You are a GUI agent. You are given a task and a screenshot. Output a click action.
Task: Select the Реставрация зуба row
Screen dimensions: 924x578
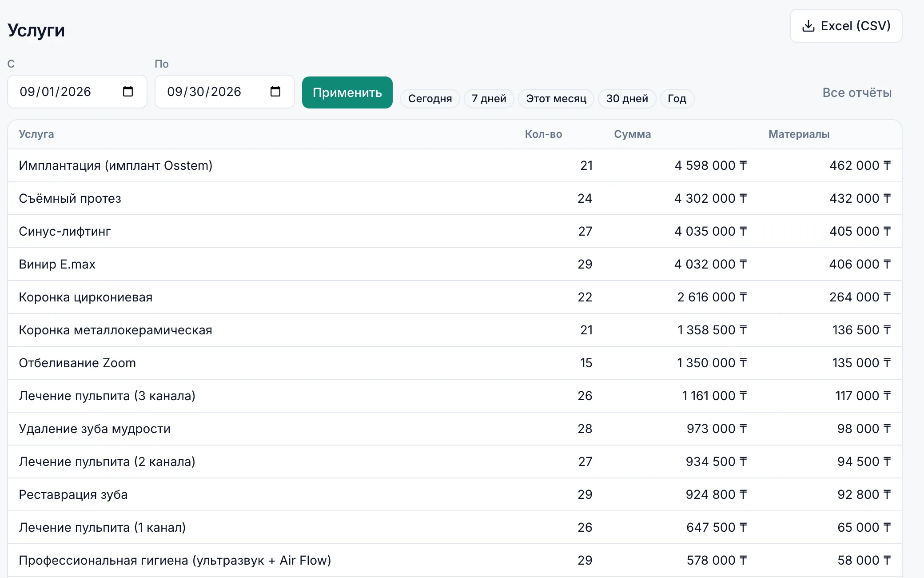pyautogui.click(x=455, y=494)
